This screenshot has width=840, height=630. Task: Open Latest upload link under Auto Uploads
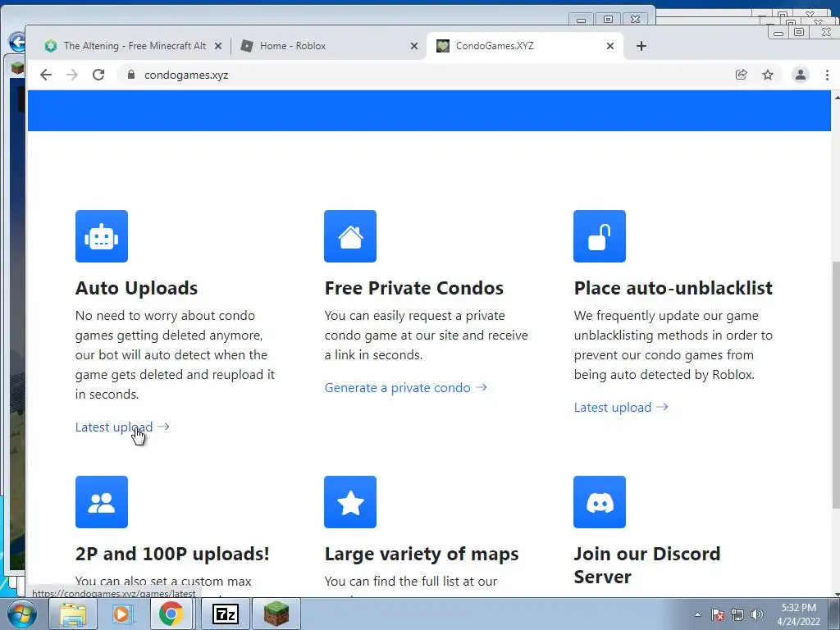coord(122,427)
